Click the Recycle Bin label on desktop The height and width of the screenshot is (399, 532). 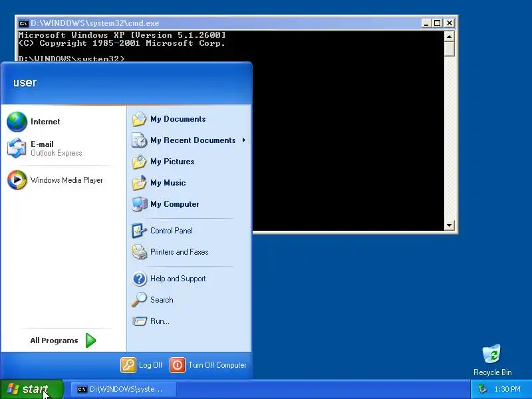(x=493, y=372)
